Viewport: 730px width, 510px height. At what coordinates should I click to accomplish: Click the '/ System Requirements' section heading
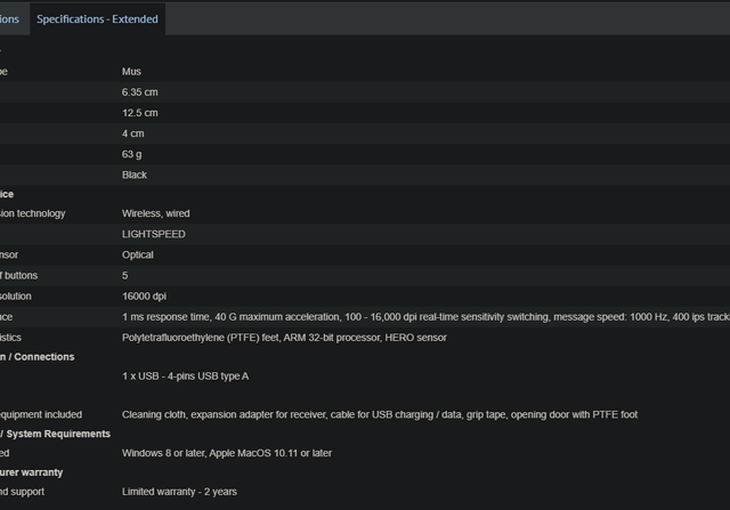(x=56, y=434)
